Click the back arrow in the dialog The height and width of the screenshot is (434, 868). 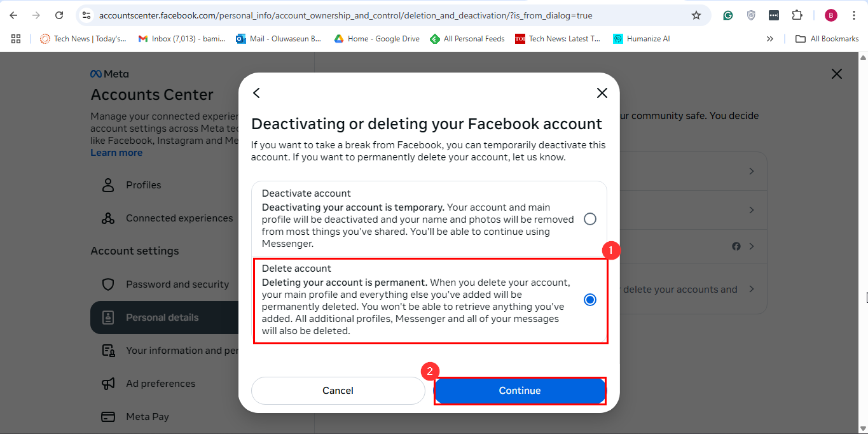[x=256, y=93]
